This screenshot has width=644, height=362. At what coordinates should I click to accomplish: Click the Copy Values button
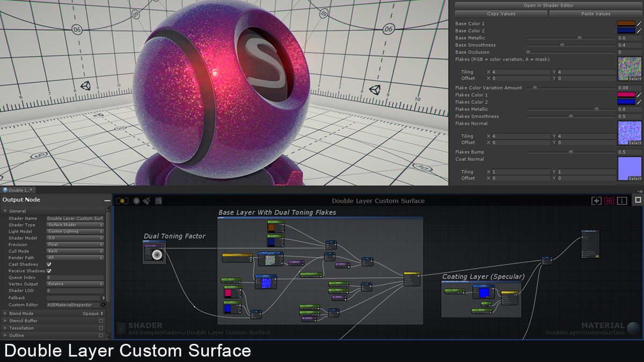point(501,14)
